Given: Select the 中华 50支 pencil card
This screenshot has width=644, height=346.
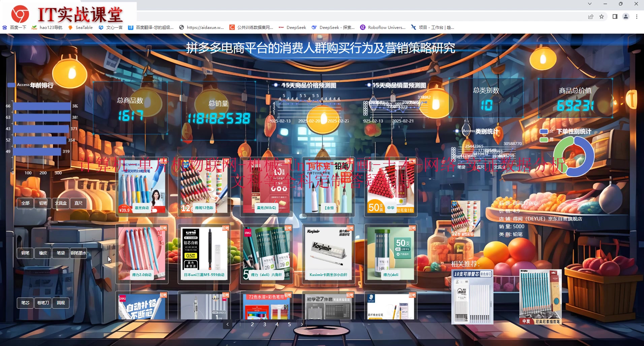Looking at the screenshot, I should pos(391,187).
